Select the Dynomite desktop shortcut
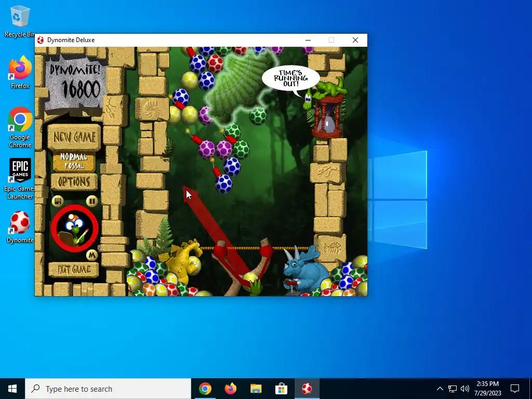The width and height of the screenshot is (532, 399). pos(20,227)
